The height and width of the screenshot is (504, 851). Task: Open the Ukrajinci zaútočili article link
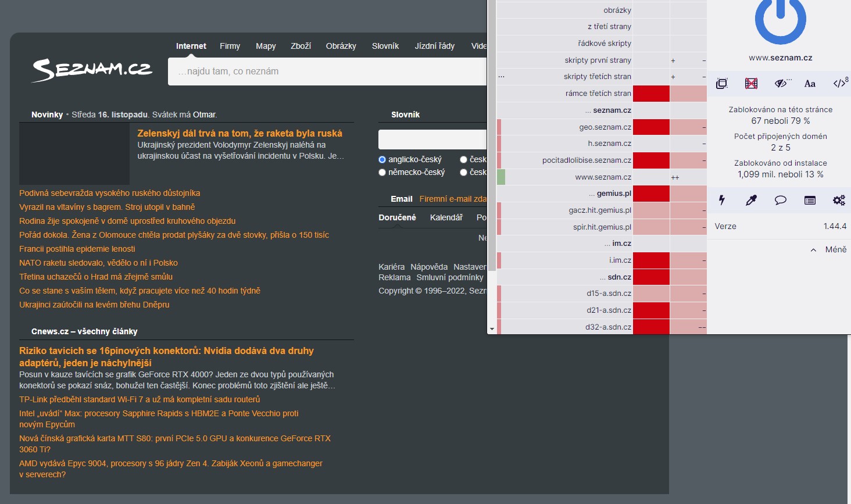[x=94, y=305]
